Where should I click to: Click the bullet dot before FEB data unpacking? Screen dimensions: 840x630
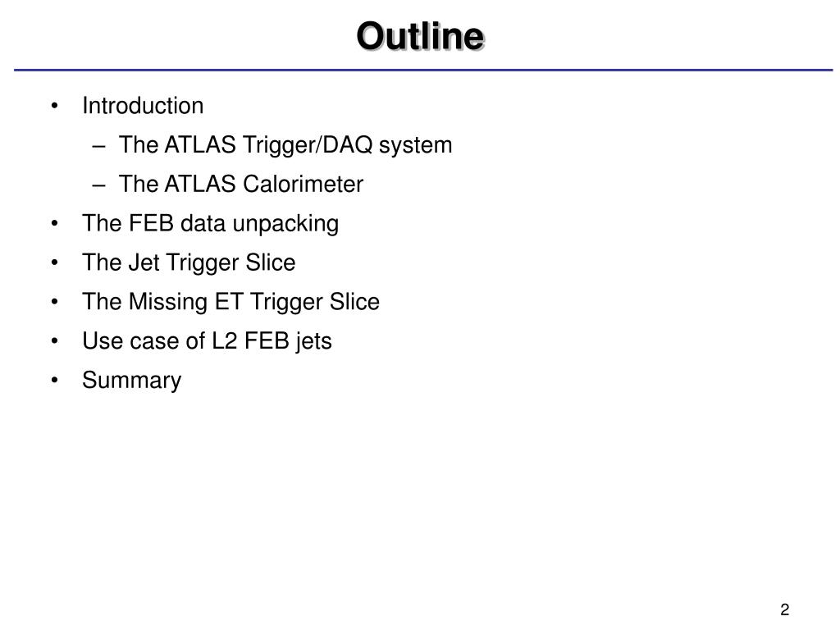54,225
